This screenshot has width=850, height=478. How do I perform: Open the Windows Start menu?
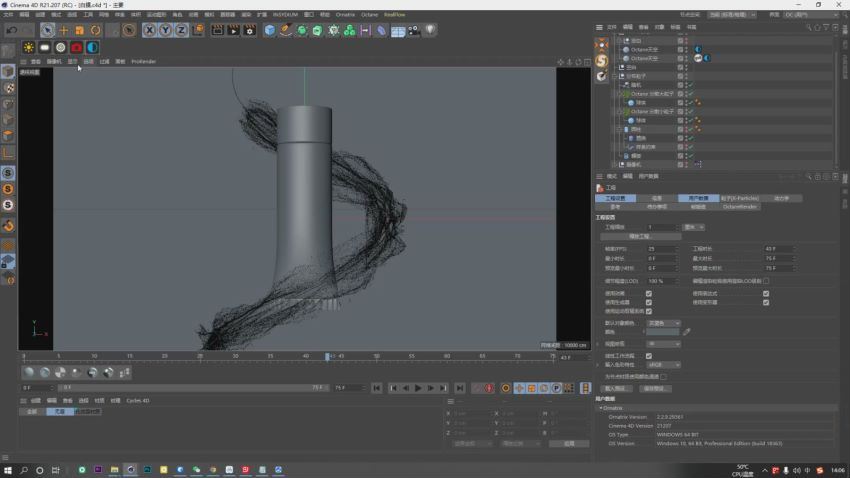pyautogui.click(x=8, y=470)
